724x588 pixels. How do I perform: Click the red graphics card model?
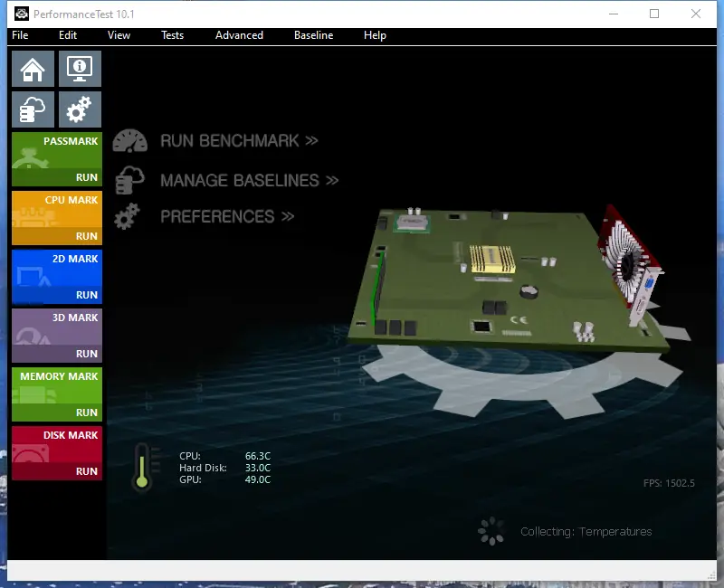630,263
